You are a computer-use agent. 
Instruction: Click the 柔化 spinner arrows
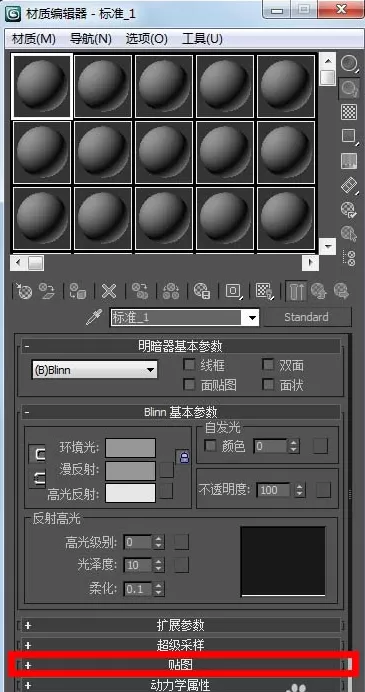pyautogui.click(x=158, y=588)
